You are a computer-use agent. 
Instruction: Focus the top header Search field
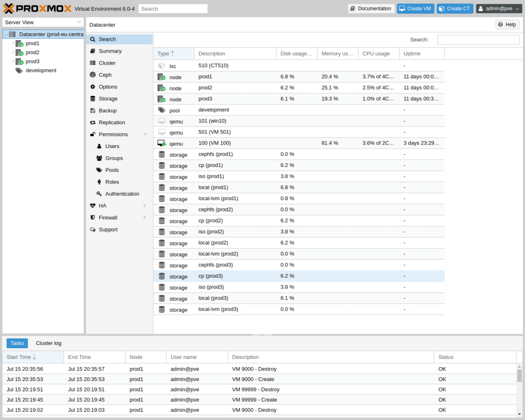tap(173, 9)
